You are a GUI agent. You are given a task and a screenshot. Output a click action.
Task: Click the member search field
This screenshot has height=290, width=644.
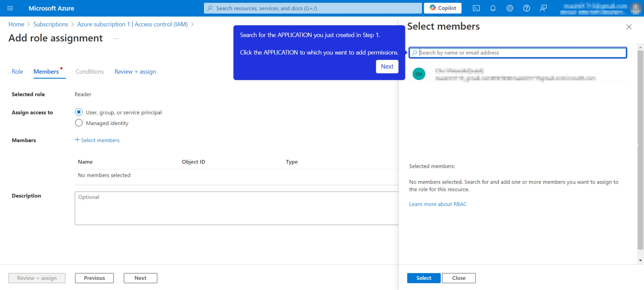click(x=518, y=53)
